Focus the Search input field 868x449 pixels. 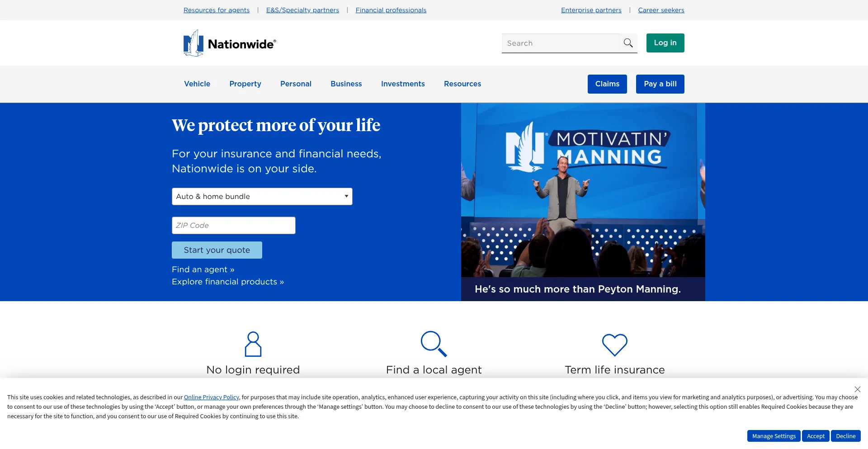click(x=561, y=43)
